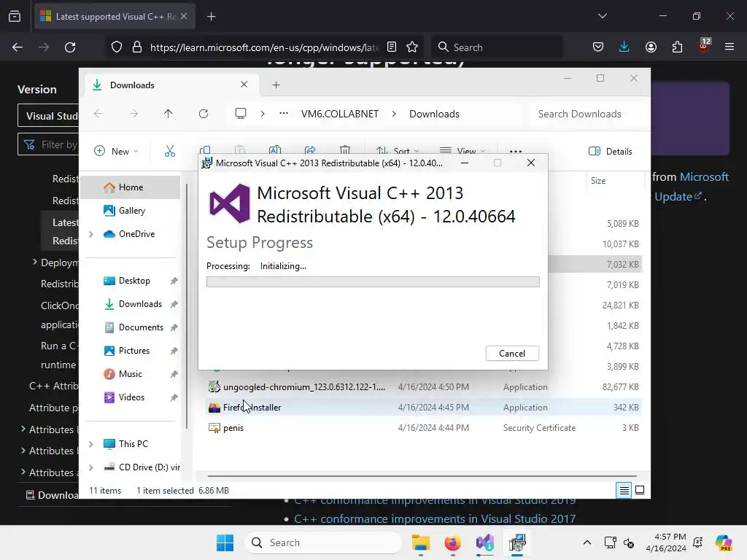
Task: Select the Firefox Installer file row
Action: pos(424,407)
